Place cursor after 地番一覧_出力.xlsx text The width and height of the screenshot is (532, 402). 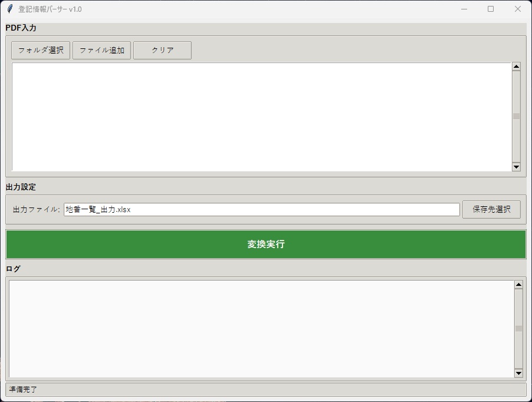click(x=136, y=209)
